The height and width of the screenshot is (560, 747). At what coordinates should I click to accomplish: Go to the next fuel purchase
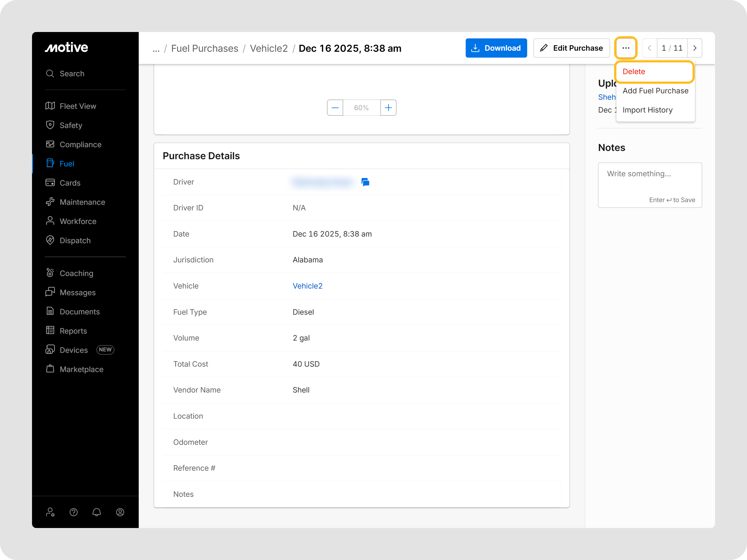pyautogui.click(x=695, y=48)
